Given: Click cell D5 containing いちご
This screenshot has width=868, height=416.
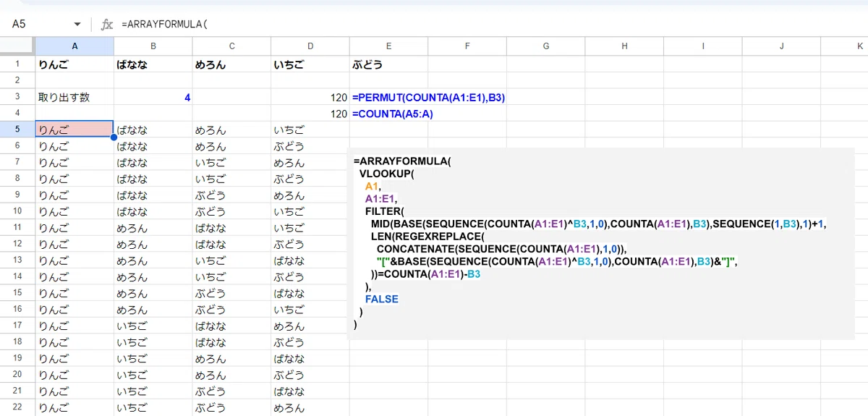Looking at the screenshot, I should [310, 130].
